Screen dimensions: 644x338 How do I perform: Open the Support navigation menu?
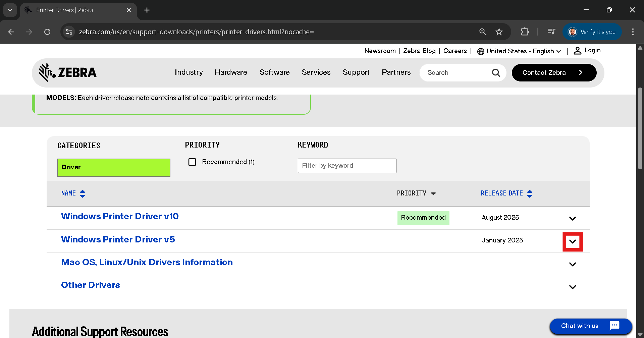(356, 72)
